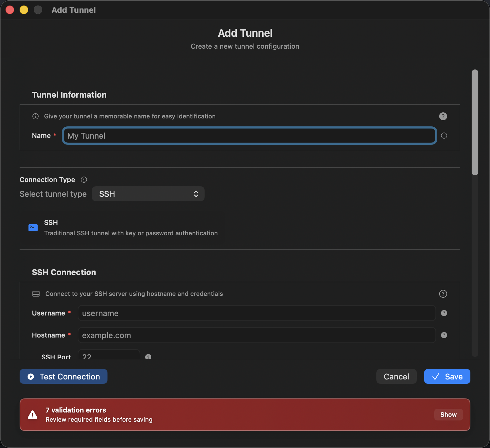Click the username input field
Screen dimensions: 490x448
257,313
